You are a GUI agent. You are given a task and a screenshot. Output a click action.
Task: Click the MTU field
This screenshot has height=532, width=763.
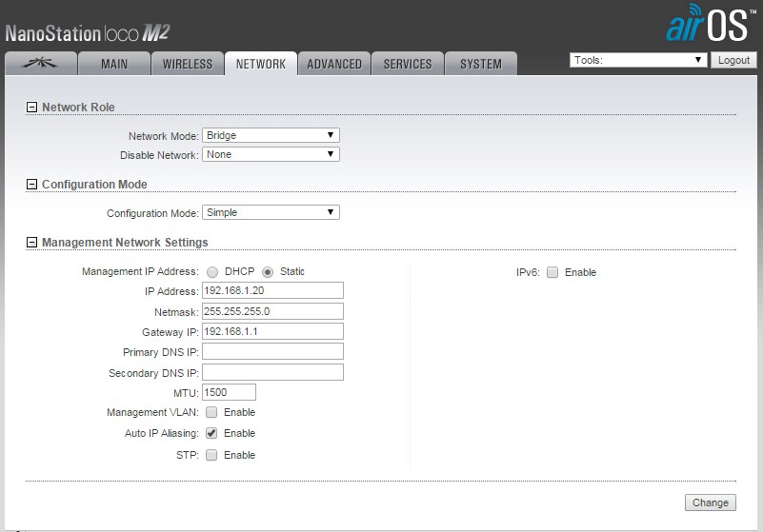click(x=229, y=392)
